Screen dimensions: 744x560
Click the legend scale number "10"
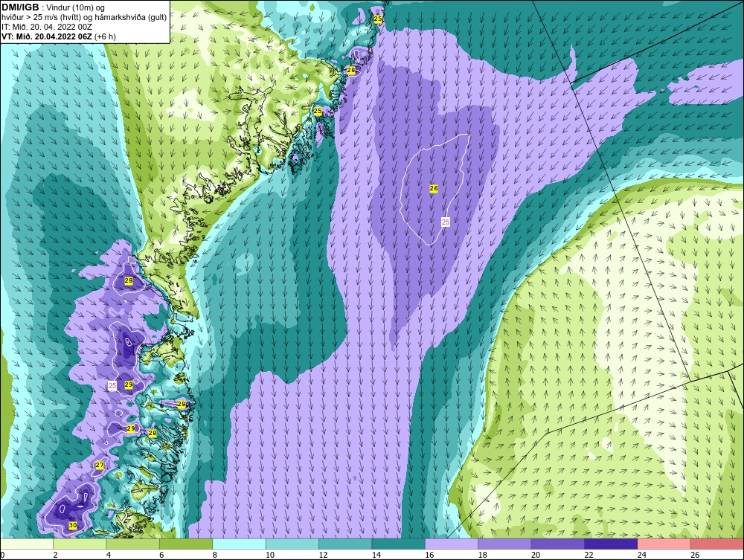pos(270,556)
